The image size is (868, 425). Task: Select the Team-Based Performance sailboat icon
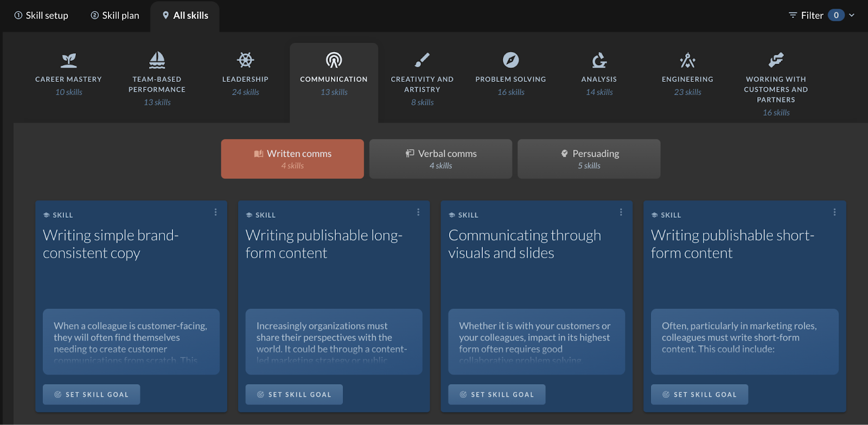click(157, 60)
